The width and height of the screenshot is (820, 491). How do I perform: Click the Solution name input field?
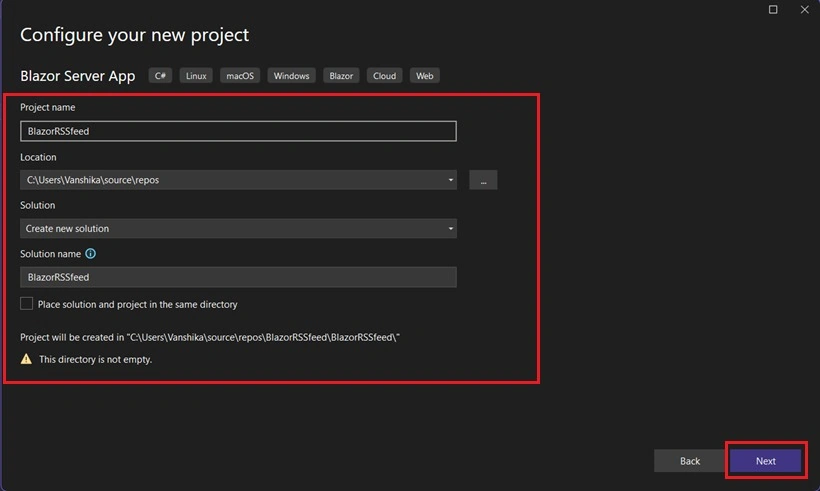click(238, 277)
